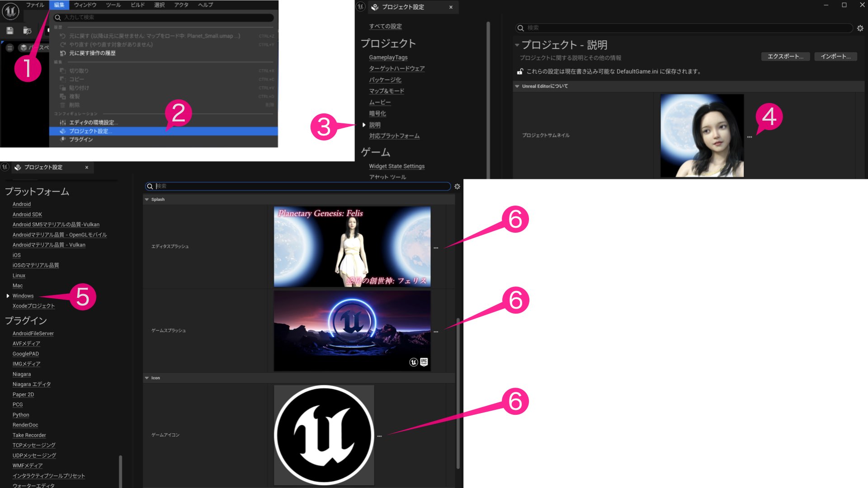
Task: Select the 説明 settings category
Action: point(375,125)
